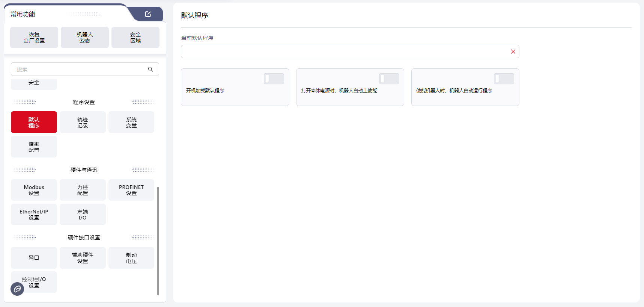The width and height of the screenshot is (644, 307).
Task: Open the 机器人姿态 shortcut
Action: click(85, 38)
